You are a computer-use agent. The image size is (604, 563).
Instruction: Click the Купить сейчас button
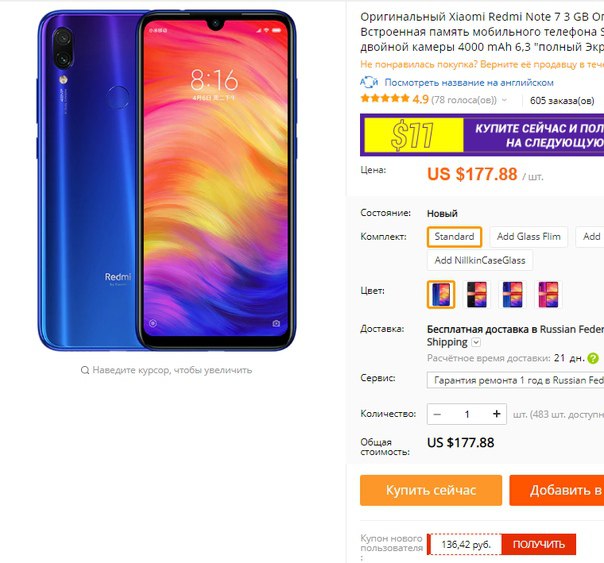pos(431,490)
